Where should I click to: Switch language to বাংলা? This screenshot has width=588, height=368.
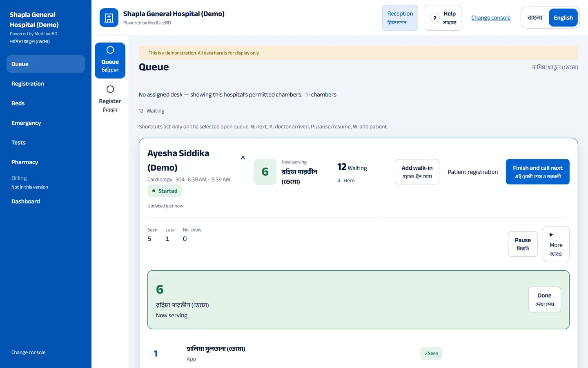(535, 18)
